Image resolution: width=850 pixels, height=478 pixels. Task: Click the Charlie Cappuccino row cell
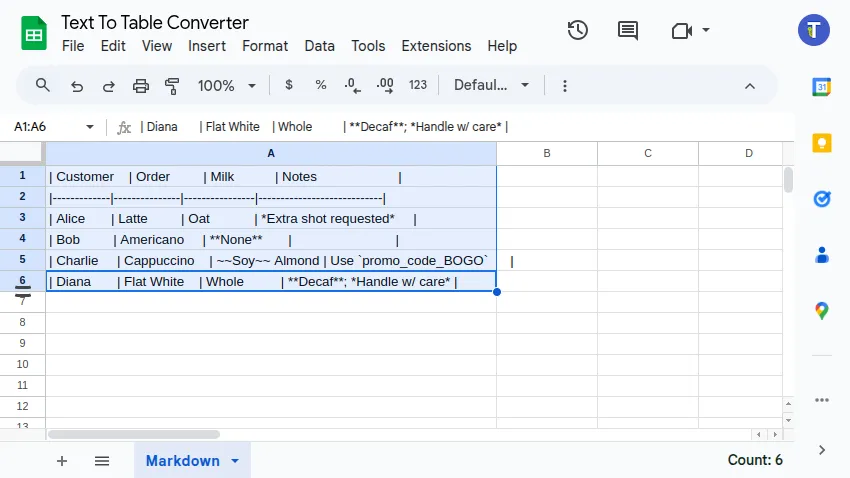tap(271, 261)
